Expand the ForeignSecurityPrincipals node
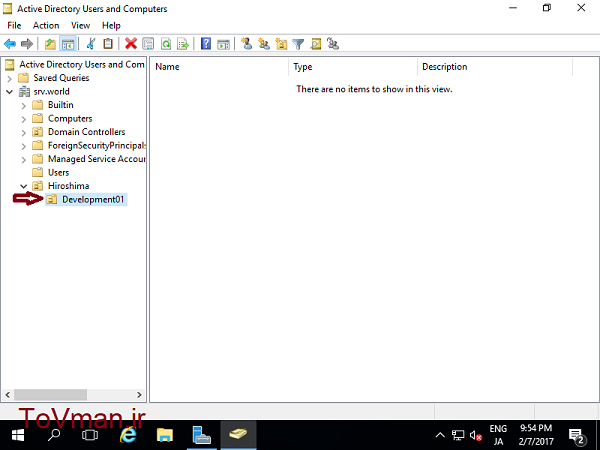Screen dimensions: 600x450 coord(24,146)
